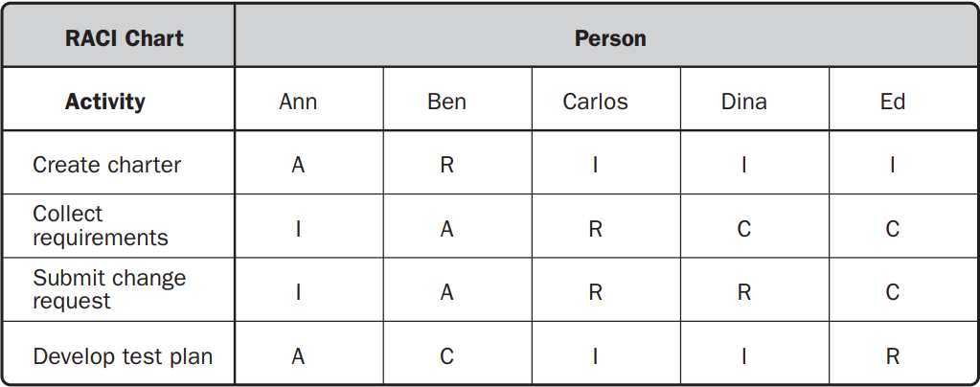This screenshot has height=387, width=980.
Task: Click Ed's R cell for Develop test plan
Action: [892, 356]
